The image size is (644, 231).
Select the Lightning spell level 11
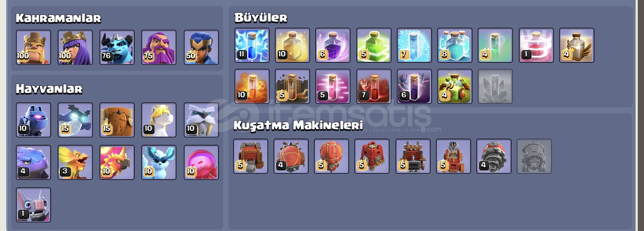coord(252,45)
